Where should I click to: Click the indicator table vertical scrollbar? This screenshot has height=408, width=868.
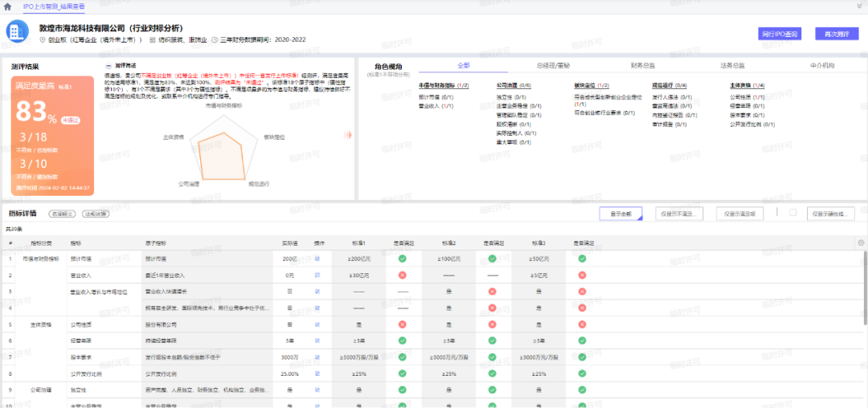866,288
